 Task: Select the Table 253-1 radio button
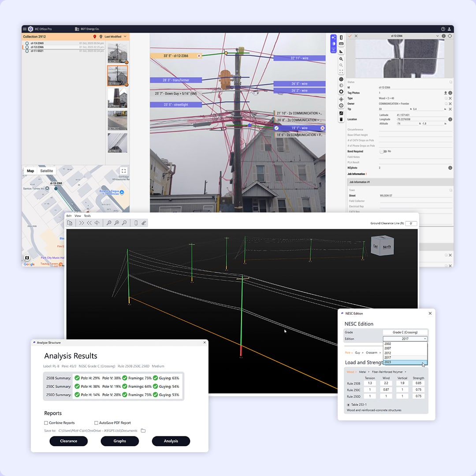coord(348,405)
